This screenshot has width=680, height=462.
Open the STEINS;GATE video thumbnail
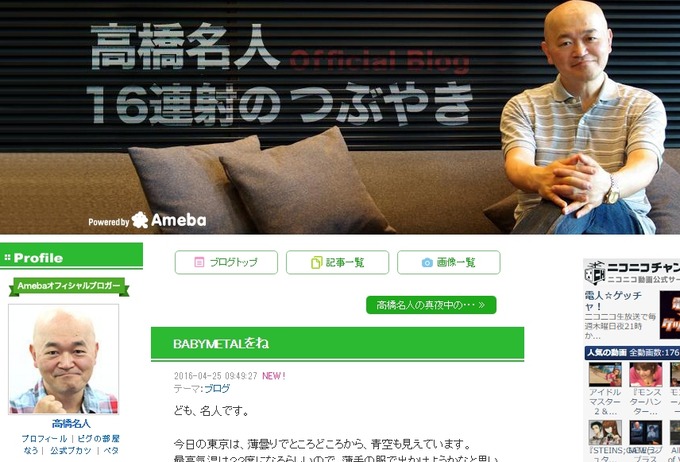click(x=605, y=432)
